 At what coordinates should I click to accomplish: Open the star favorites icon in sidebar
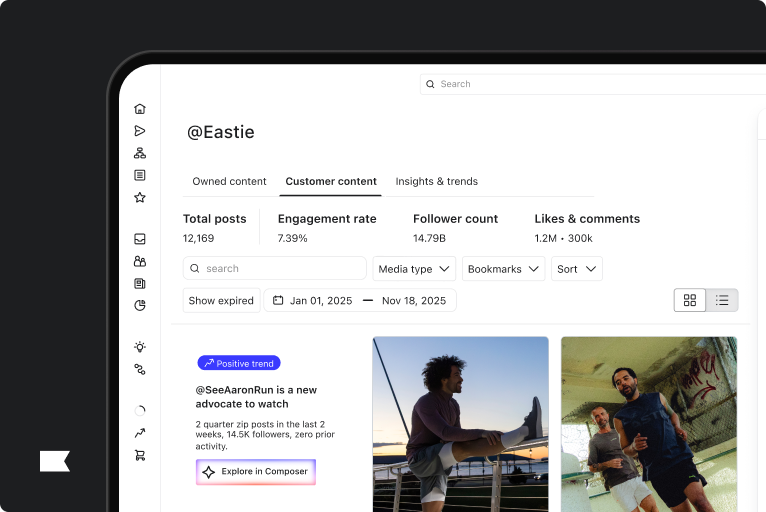click(140, 197)
